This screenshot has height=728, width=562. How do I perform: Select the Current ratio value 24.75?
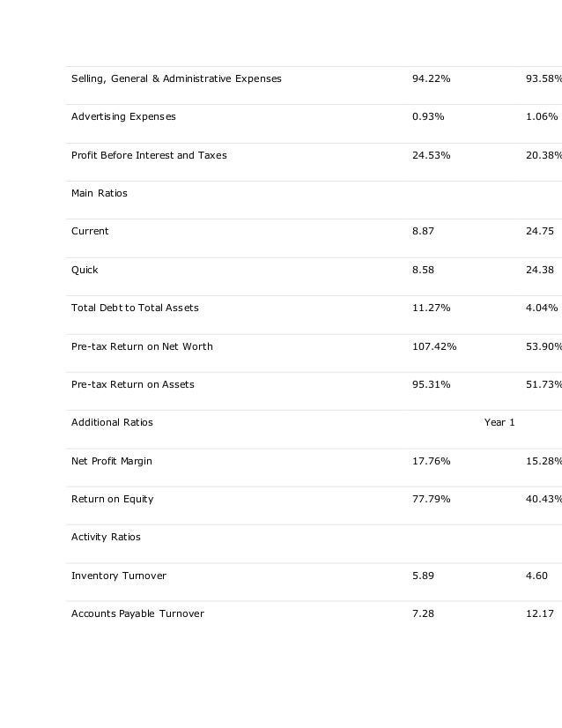point(539,232)
